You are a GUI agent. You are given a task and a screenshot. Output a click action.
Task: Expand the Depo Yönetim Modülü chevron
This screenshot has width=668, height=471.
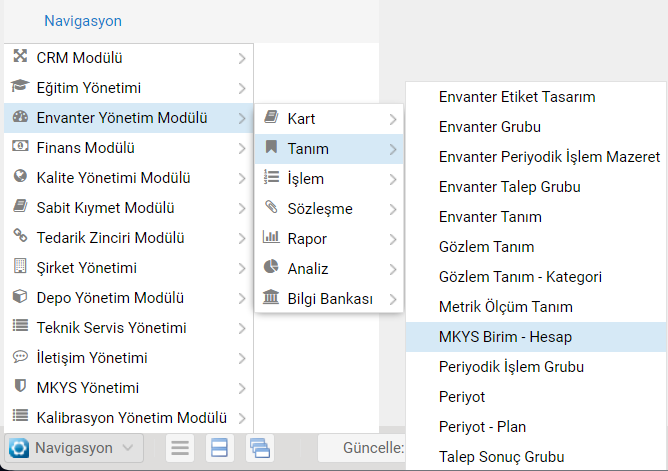(242, 298)
